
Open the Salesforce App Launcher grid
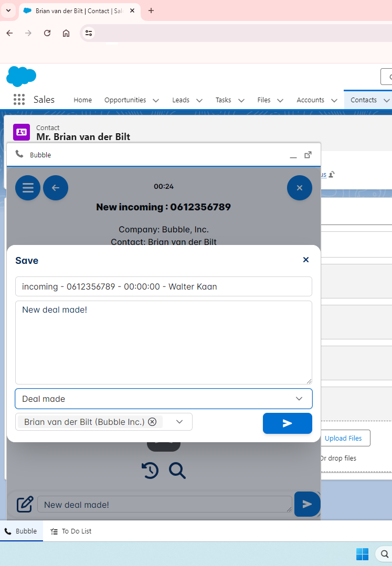[x=19, y=100]
